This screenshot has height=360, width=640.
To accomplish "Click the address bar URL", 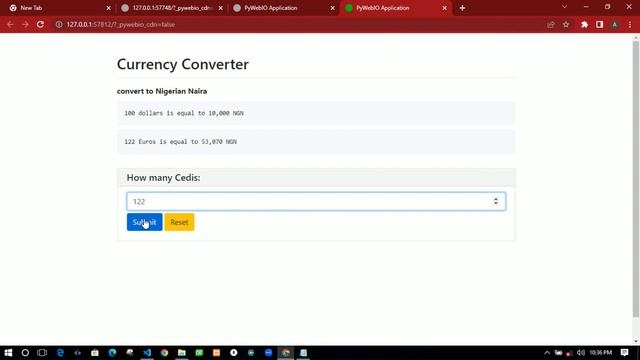I will [121, 24].
